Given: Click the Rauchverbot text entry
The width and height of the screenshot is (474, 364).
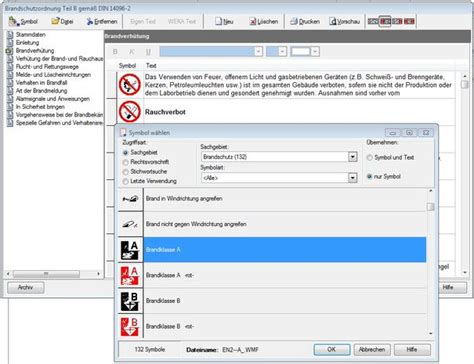Looking at the screenshot, I should pyautogui.click(x=165, y=112).
